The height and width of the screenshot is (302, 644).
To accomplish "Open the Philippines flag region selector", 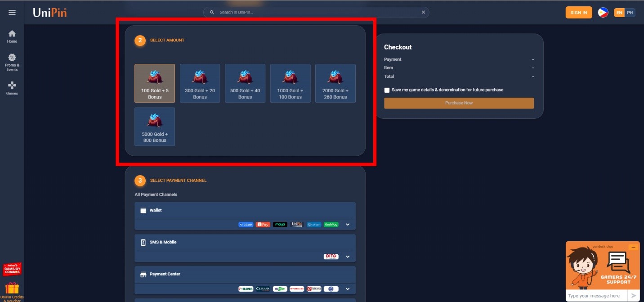I will pyautogui.click(x=603, y=13).
